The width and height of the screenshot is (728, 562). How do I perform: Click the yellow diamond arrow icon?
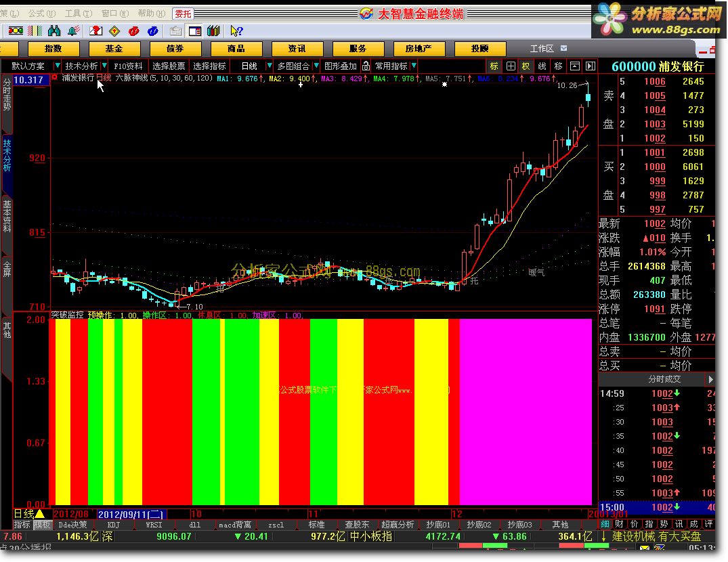pyautogui.click(x=114, y=31)
